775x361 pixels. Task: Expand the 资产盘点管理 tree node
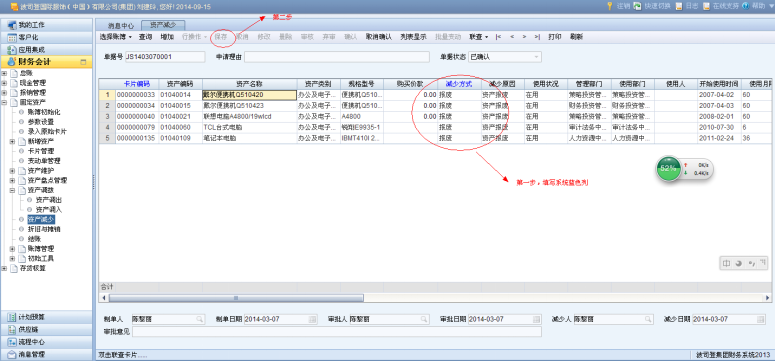13,180
